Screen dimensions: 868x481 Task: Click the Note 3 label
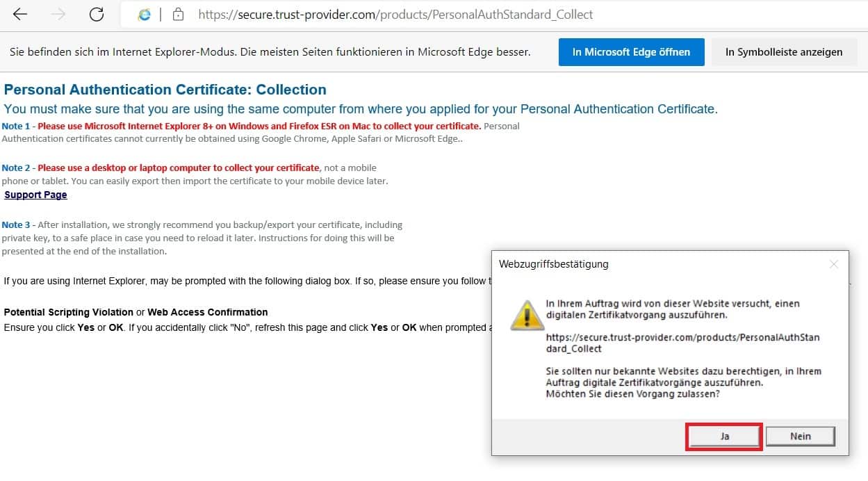[x=16, y=225]
